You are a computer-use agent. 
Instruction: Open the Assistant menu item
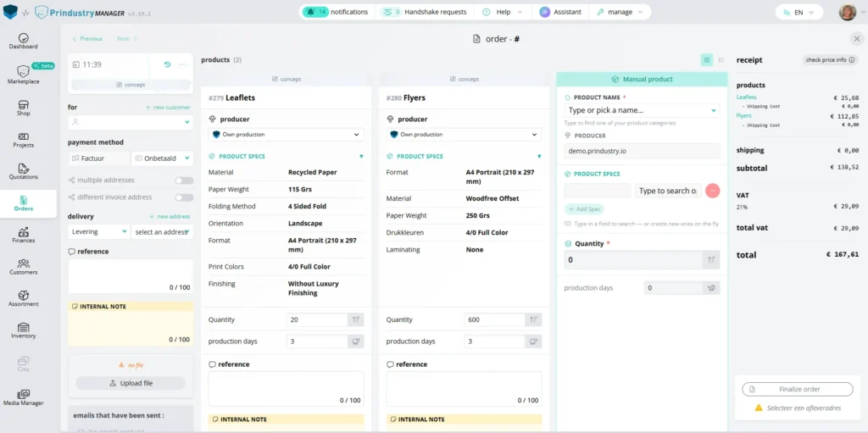560,12
